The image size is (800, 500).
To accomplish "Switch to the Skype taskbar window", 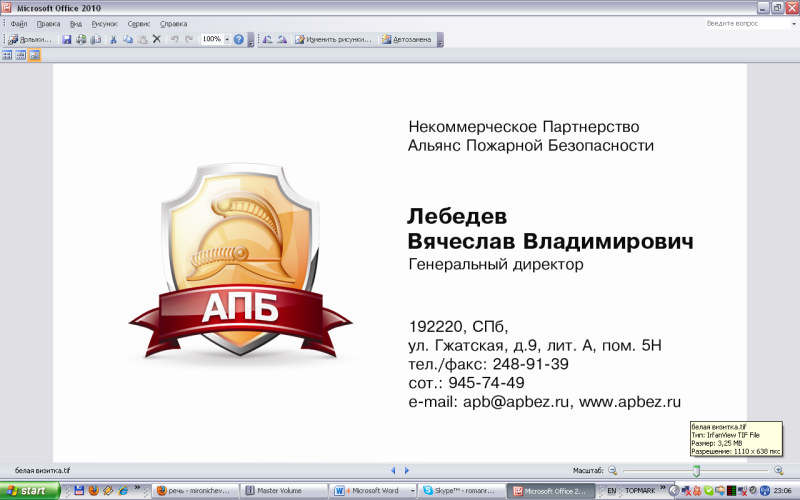I will coord(462,491).
